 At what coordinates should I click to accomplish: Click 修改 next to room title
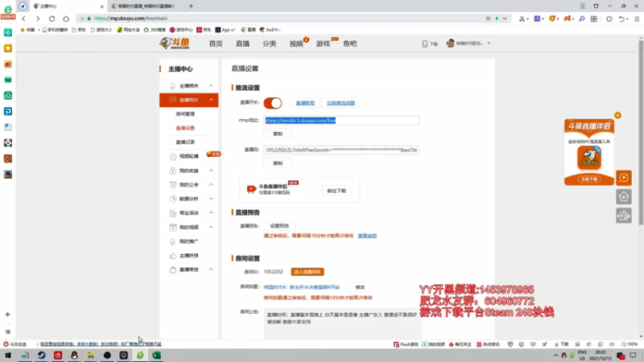tap(360, 287)
